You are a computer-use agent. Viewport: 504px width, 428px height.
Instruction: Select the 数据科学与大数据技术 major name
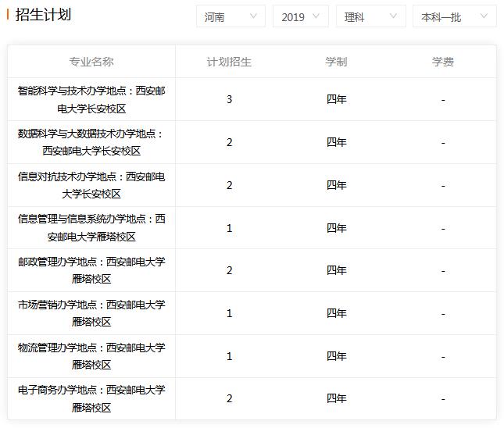(x=91, y=142)
